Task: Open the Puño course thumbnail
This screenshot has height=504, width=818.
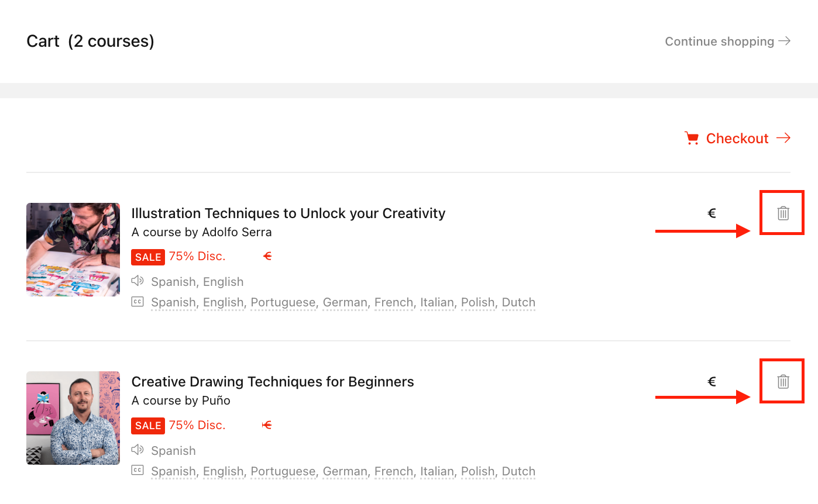Action: 73,418
